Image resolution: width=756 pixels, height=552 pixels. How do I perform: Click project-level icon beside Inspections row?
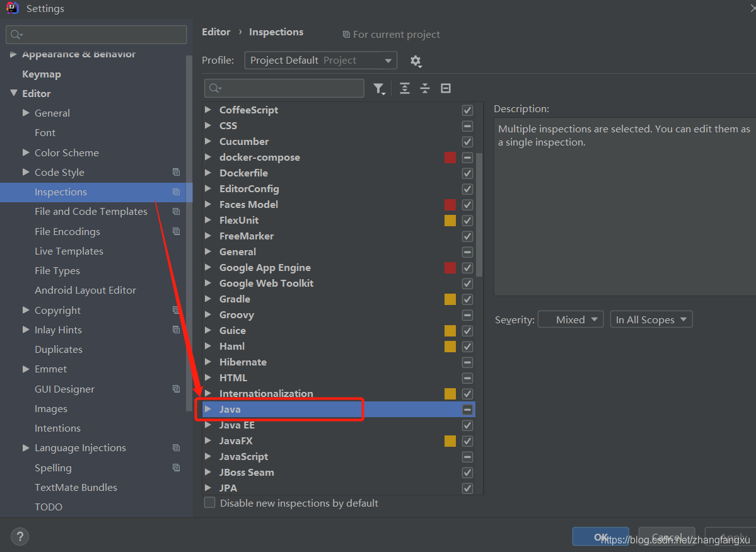coord(177,192)
